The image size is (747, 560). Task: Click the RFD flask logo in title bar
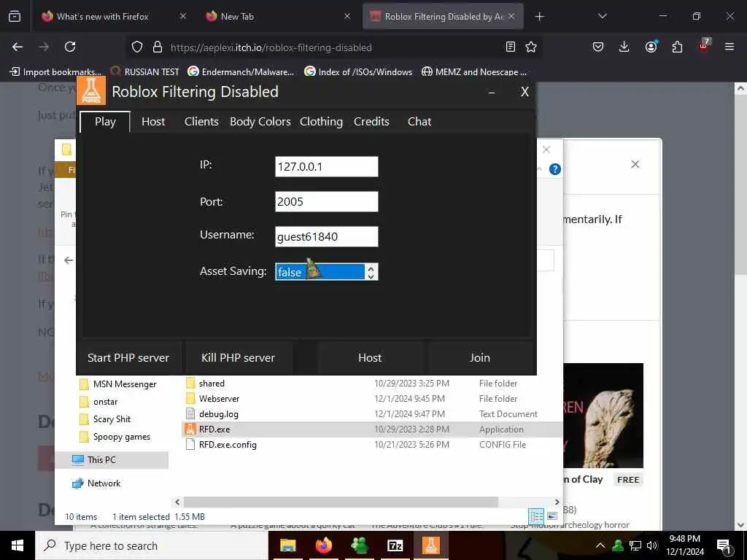[91, 90]
